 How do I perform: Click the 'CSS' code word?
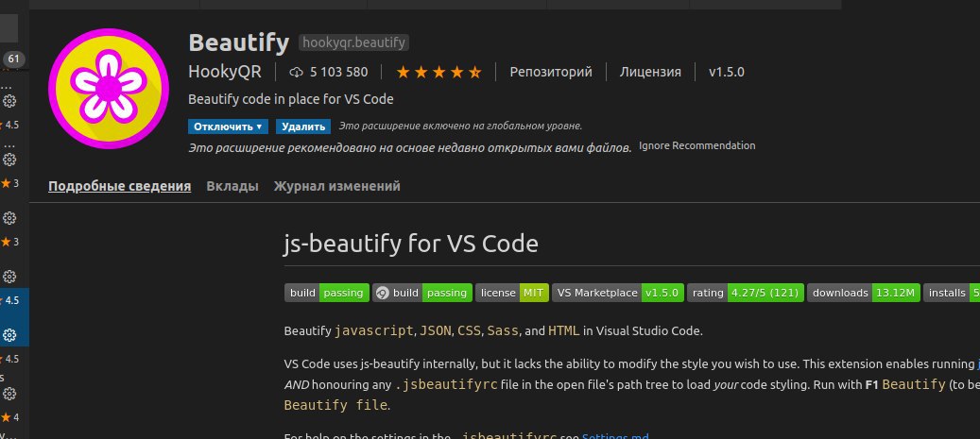pos(470,331)
